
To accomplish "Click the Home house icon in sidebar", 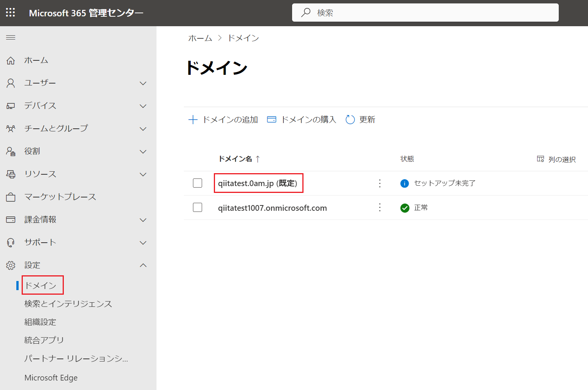I will pyautogui.click(x=11, y=60).
